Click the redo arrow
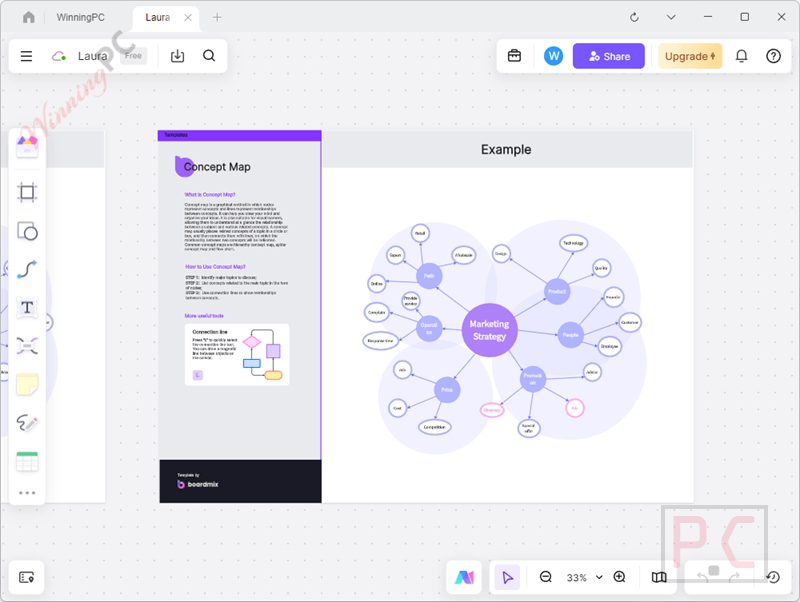The image size is (800, 602). [734, 578]
